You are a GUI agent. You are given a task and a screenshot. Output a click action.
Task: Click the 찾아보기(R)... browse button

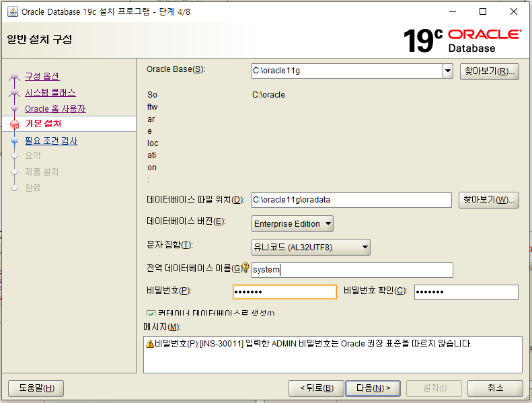(x=489, y=71)
